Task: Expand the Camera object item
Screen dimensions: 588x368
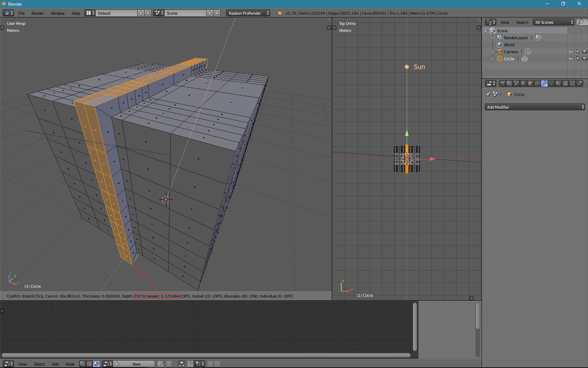Action: pyautogui.click(x=493, y=52)
